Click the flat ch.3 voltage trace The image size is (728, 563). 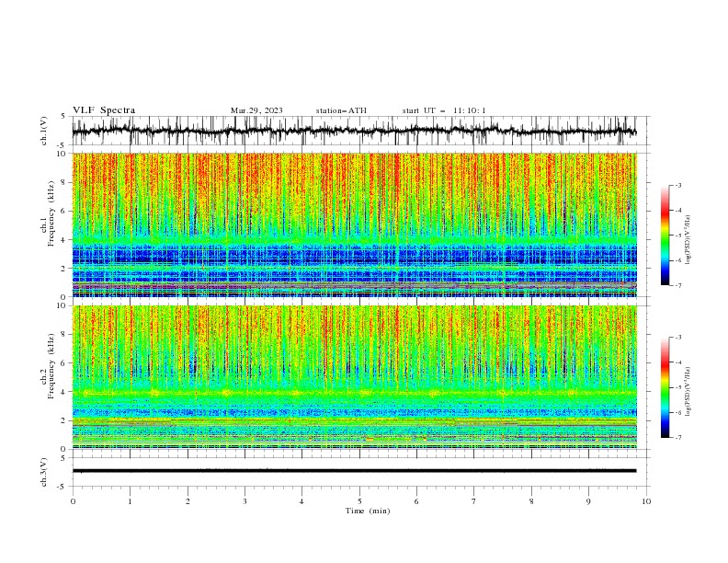tap(354, 471)
